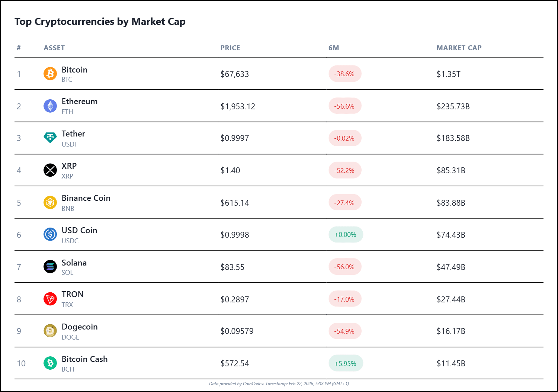The width and height of the screenshot is (558, 392).
Task: Click the black XRP logo icon
Action: [x=50, y=170]
